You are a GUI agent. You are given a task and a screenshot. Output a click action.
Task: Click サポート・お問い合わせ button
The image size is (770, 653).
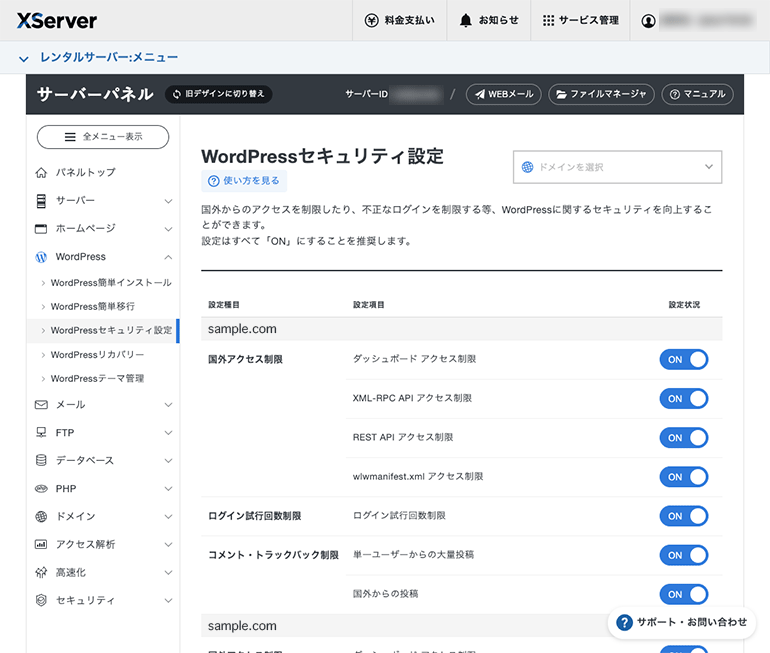click(x=682, y=623)
